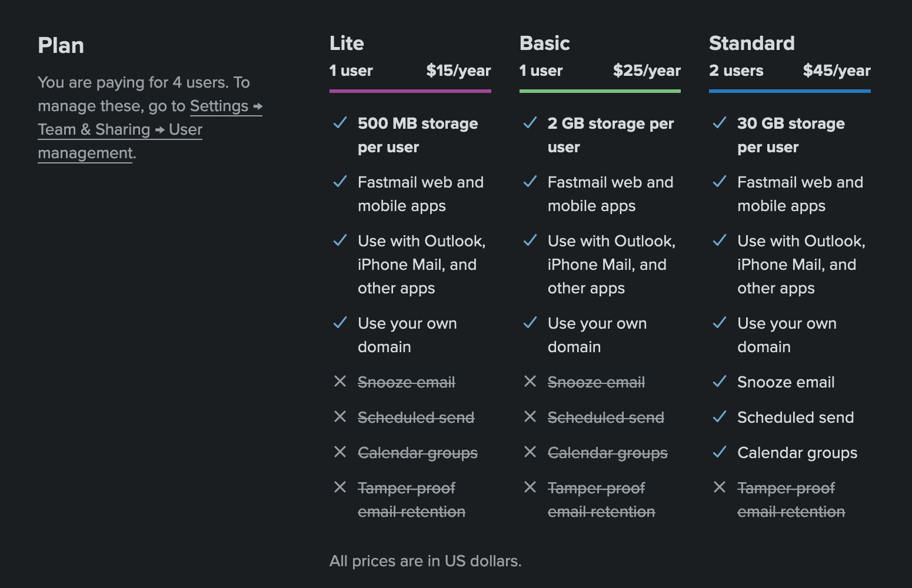Click the green bar under Basic plan

coord(600,91)
